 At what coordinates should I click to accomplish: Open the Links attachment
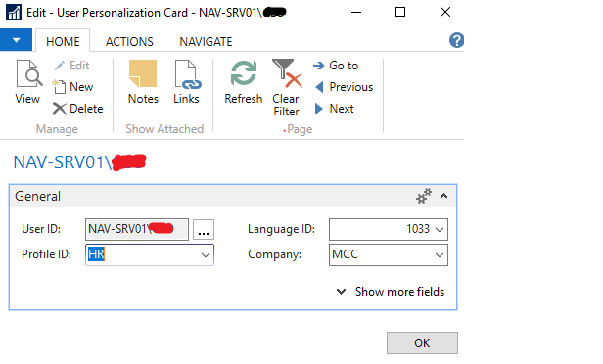(x=187, y=82)
